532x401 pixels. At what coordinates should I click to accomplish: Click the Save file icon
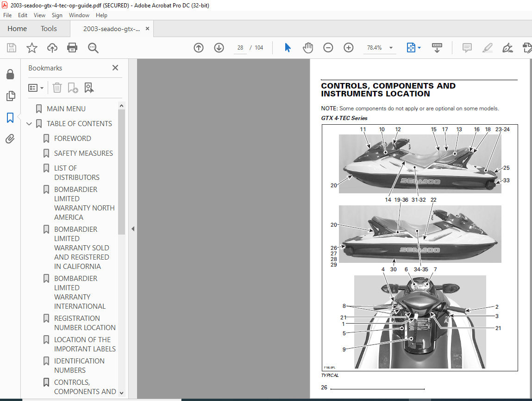coord(12,48)
